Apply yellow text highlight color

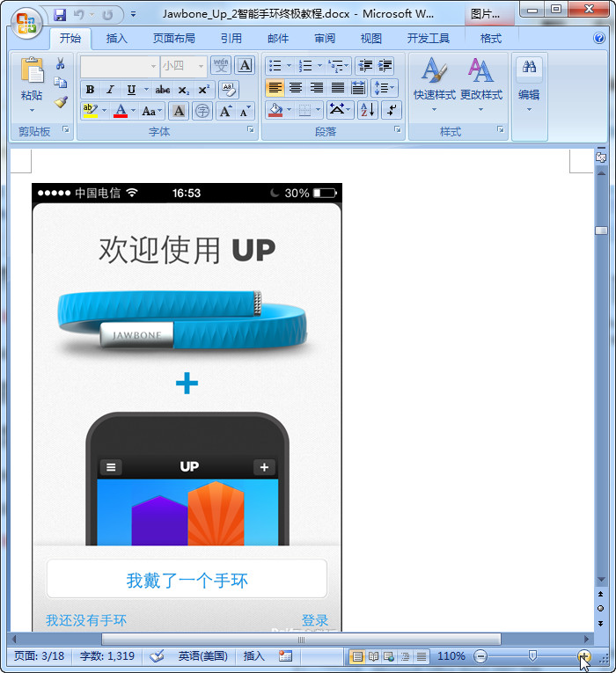click(x=91, y=111)
